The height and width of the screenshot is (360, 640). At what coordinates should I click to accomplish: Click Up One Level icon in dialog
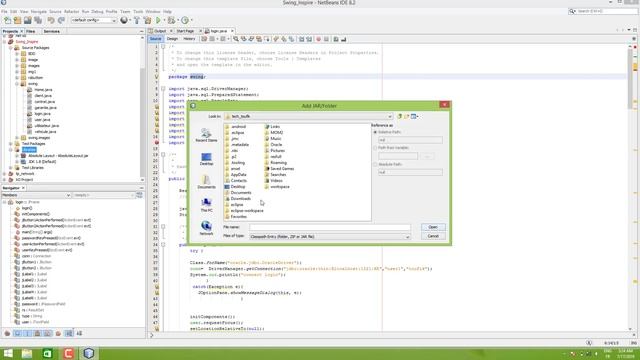tap(400, 116)
